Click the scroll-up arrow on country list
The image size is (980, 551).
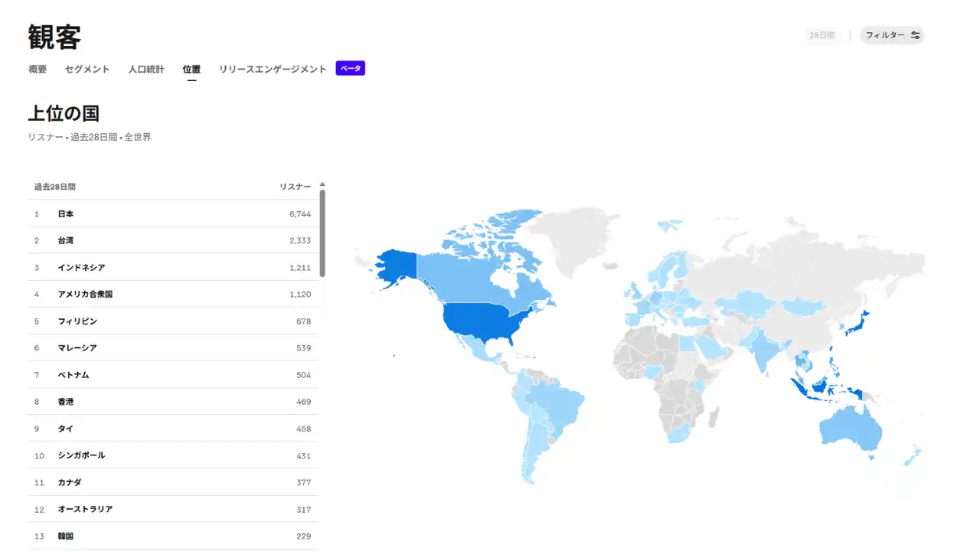[x=322, y=184]
